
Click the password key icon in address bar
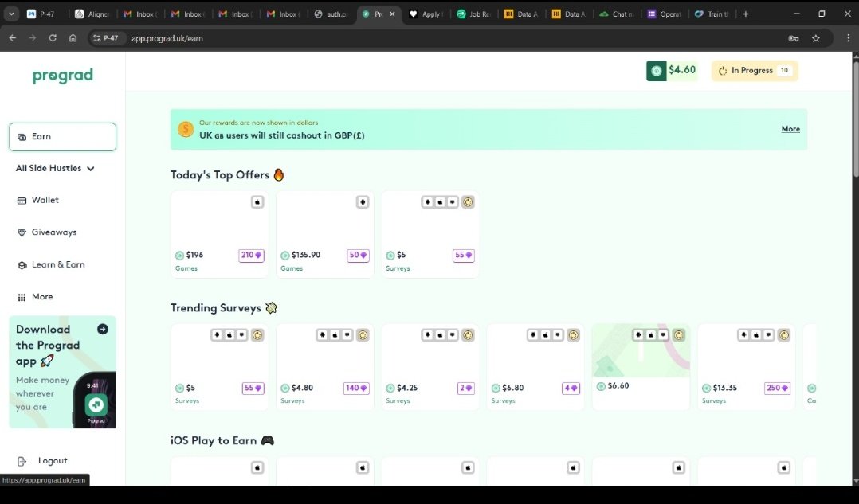point(794,38)
